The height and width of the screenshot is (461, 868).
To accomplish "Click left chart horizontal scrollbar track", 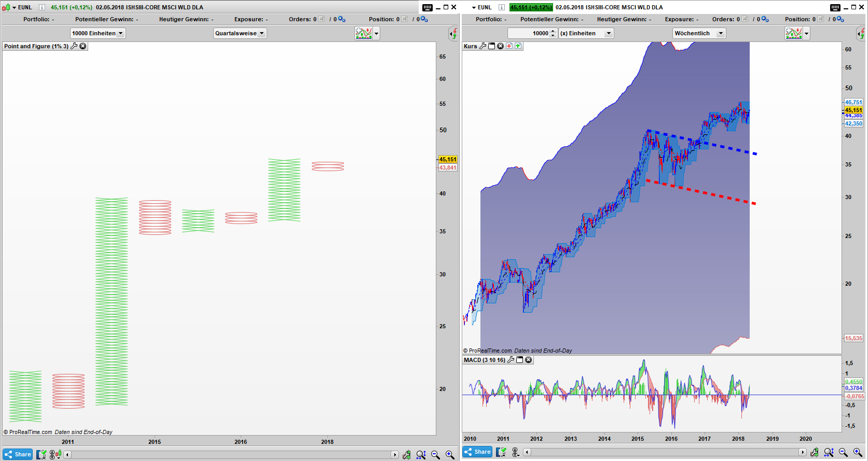I will tap(231, 455).
